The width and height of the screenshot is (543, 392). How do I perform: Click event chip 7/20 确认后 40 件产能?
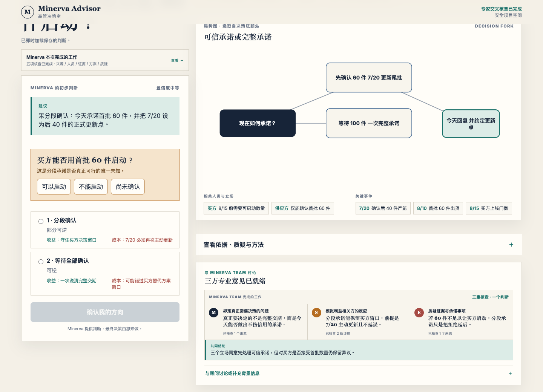[x=383, y=208]
